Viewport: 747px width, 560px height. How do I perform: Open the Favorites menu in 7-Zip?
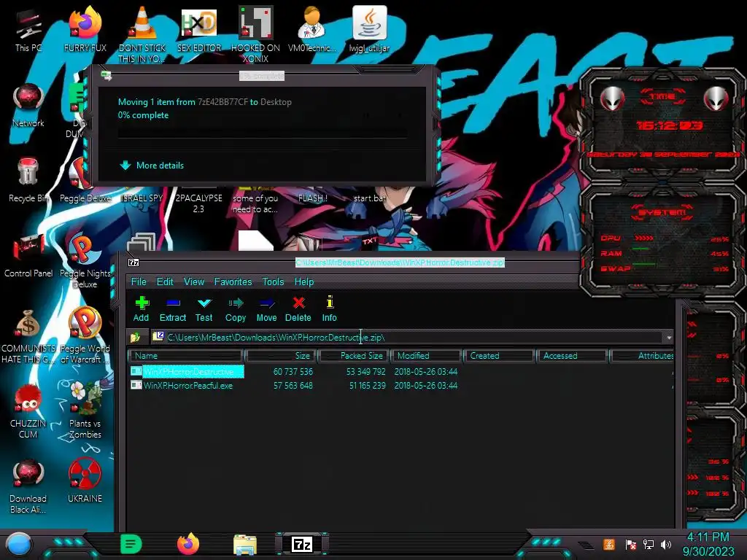coord(233,282)
